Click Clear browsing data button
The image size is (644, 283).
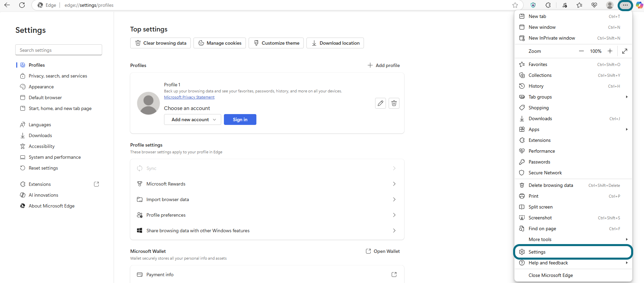click(161, 43)
